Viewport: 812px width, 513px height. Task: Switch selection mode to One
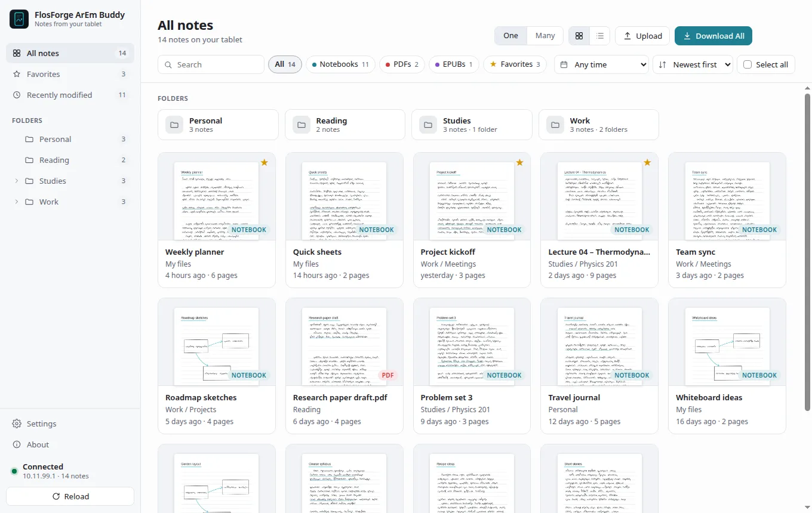pyautogui.click(x=510, y=36)
